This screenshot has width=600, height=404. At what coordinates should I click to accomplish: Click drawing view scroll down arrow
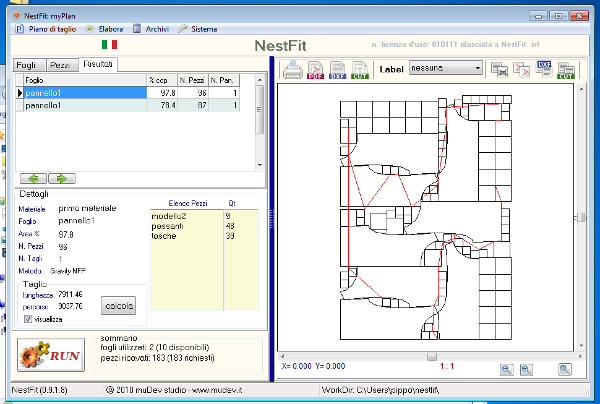click(581, 346)
